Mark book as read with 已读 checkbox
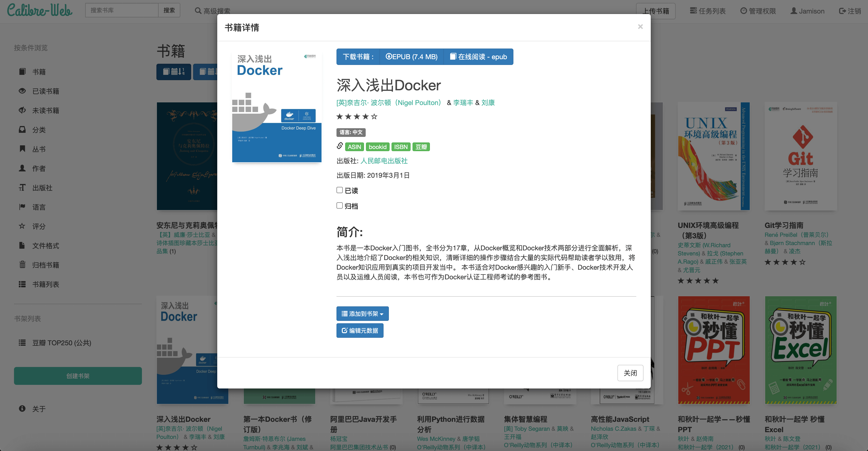This screenshot has height=451, width=868. tap(339, 190)
